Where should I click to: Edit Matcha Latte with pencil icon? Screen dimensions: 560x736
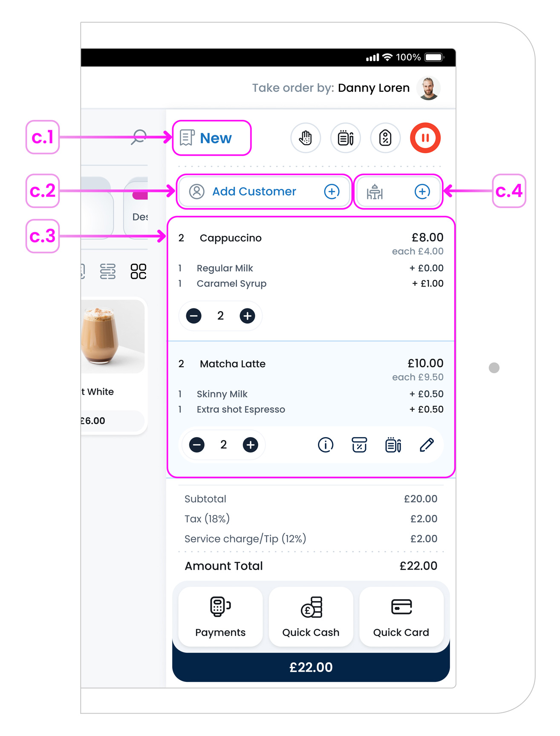(426, 445)
